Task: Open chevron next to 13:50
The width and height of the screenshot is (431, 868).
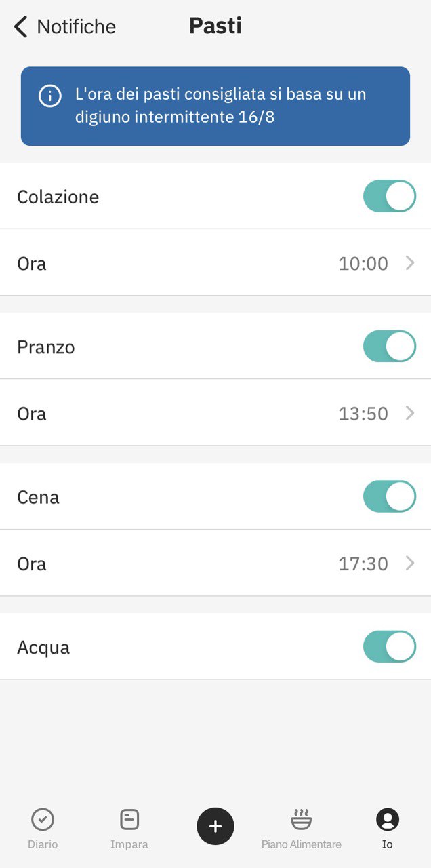Action: click(x=410, y=413)
